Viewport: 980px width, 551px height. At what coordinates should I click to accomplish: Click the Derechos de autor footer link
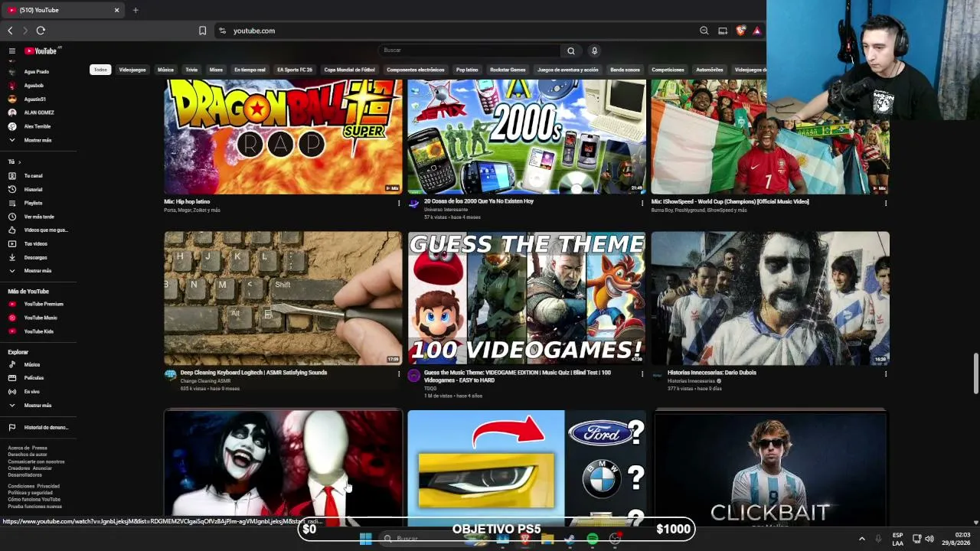point(28,455)
